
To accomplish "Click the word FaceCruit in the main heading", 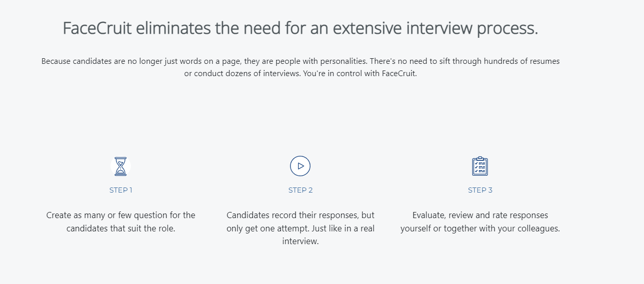I will tap(98, 29).
